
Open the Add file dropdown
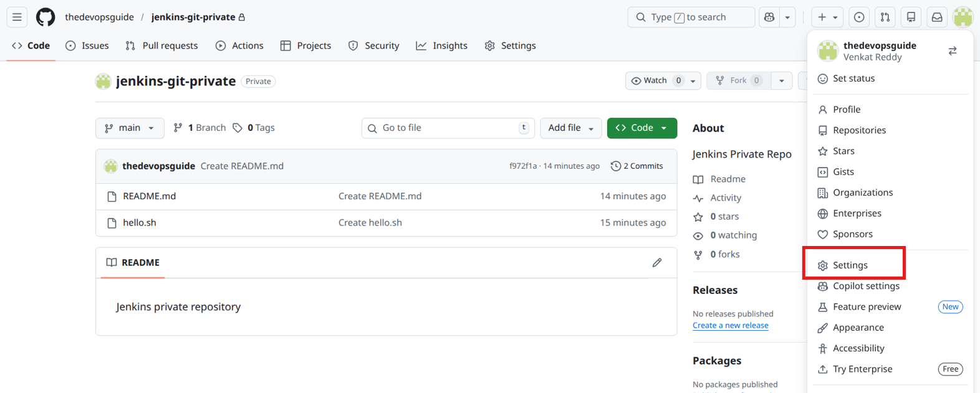[x=571, y=128]
